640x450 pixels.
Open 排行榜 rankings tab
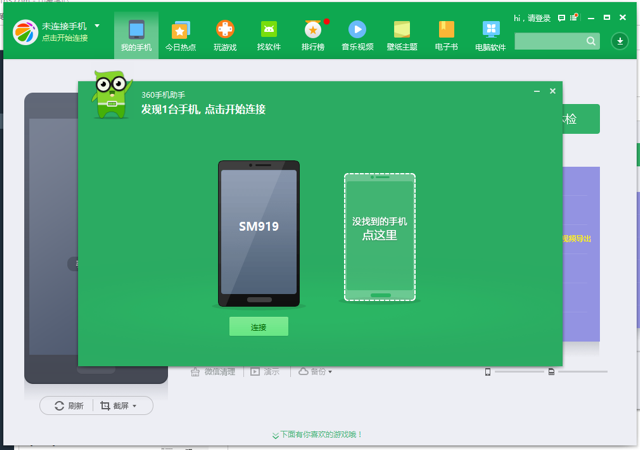pos(313,36)
